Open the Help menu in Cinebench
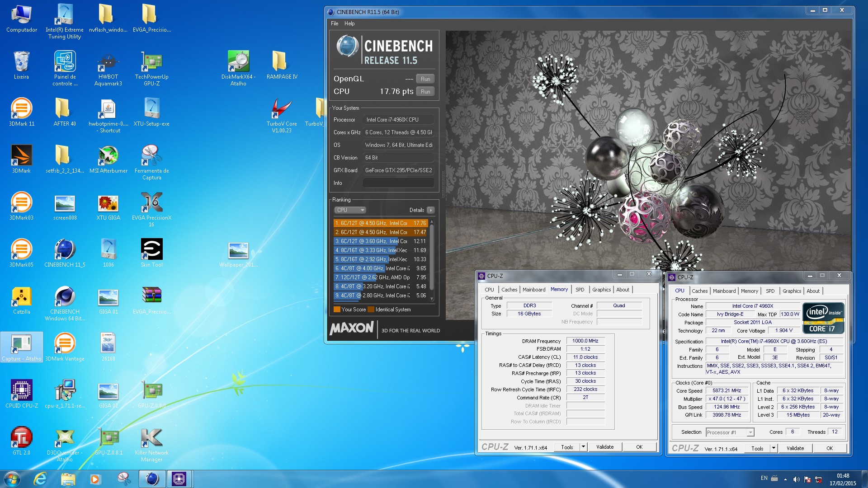The width and height of the screenshot is (868, 488). pos(349,23)
